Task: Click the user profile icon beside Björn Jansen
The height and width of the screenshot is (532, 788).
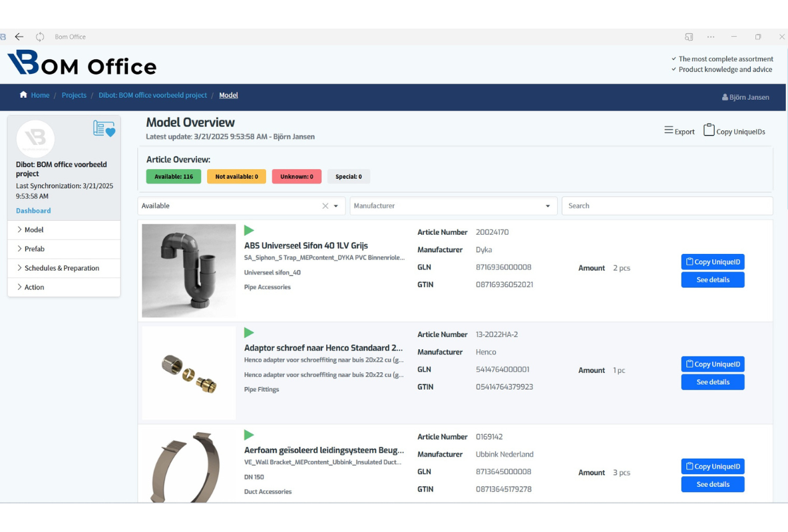Action: (725, 98)
